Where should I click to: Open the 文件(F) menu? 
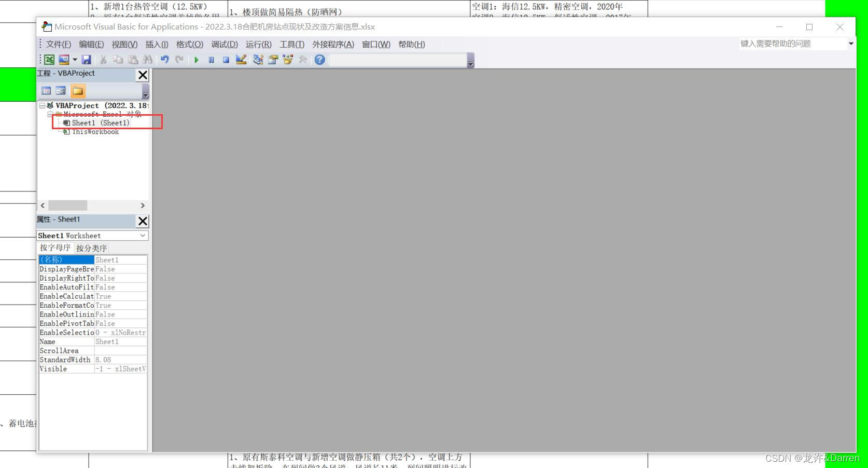[x=58, y=44]
